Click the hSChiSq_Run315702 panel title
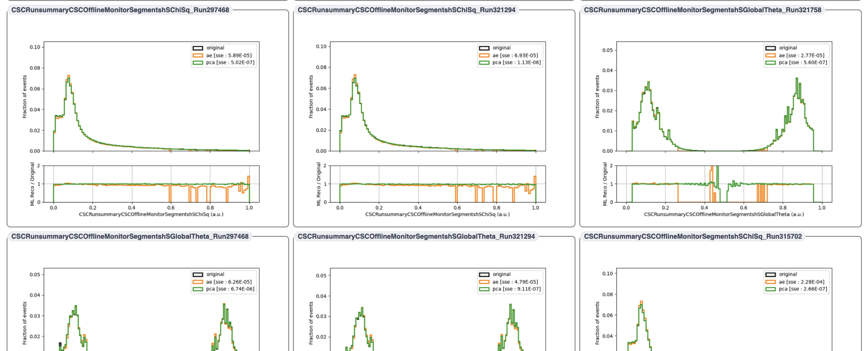The width and height of the screenshot is (868, 351). (693, 236)
